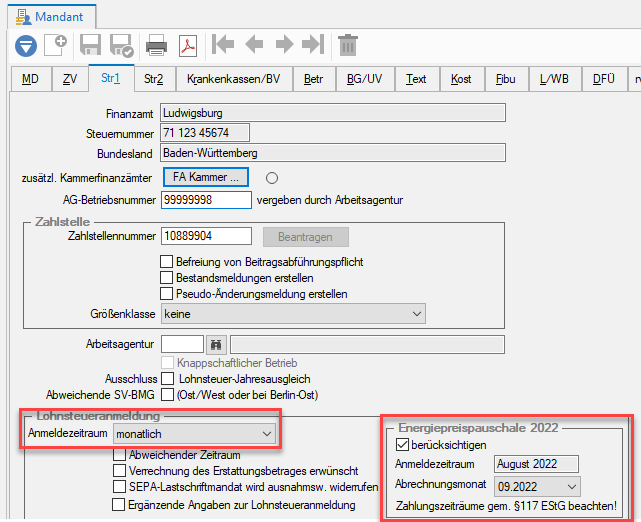Screen dimensions: 641x522
Task: Click the FA Kammer ... button
Action: (x=206, y=177)
